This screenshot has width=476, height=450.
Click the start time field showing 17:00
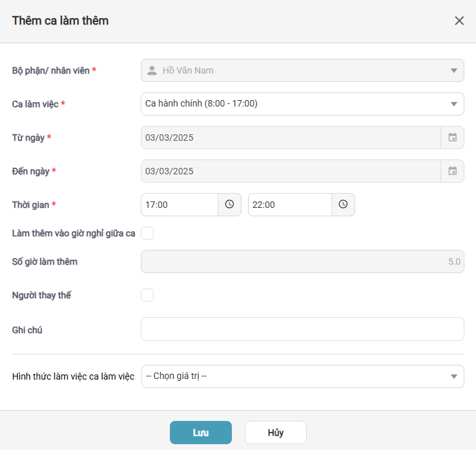[x=179, y=205]
